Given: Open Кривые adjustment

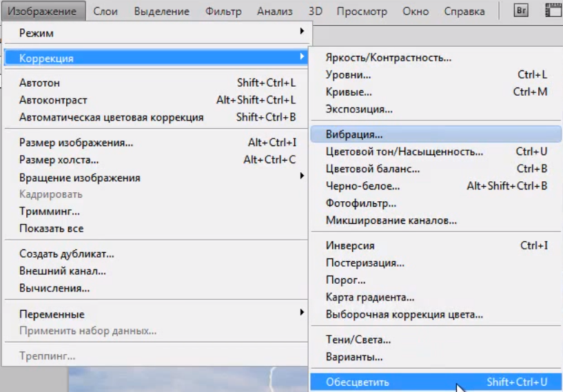Looking at the screenshot, I should click(x=436, y=92).
